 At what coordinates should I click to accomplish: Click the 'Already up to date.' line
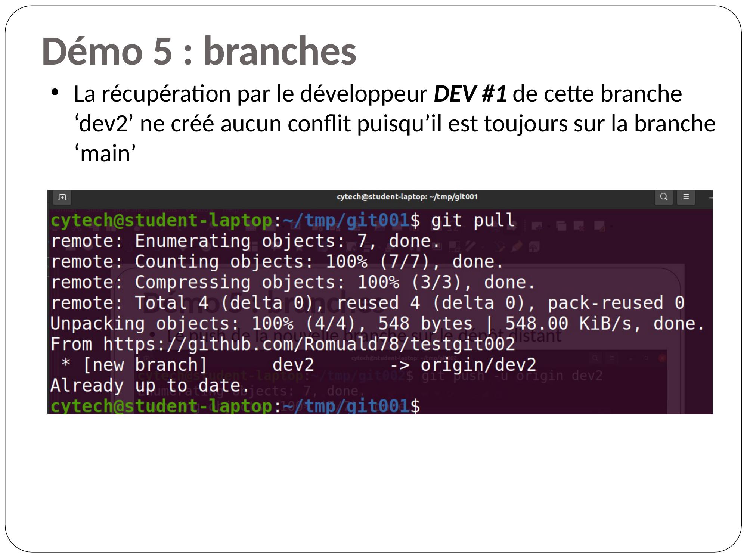pos(150,386)
